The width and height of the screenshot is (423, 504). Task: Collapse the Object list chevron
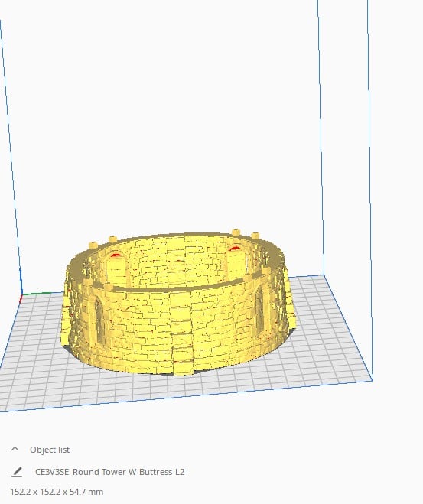[15, 449]
